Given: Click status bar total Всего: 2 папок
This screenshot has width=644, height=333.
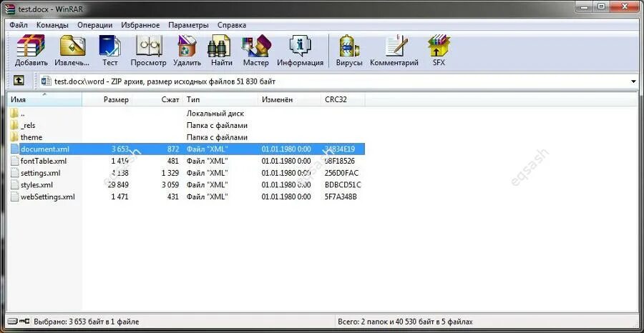Looking at the screenshot, I should 405,322.
